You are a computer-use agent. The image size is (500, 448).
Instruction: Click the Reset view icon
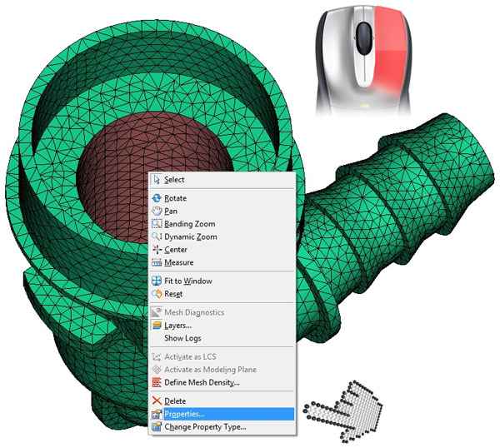click(x=157, y=294)
